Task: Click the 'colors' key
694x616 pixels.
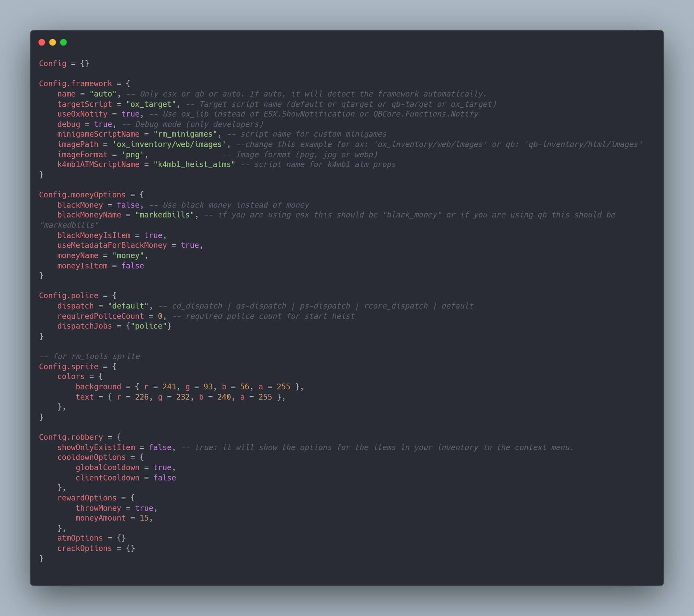Action: pos(71,377)
